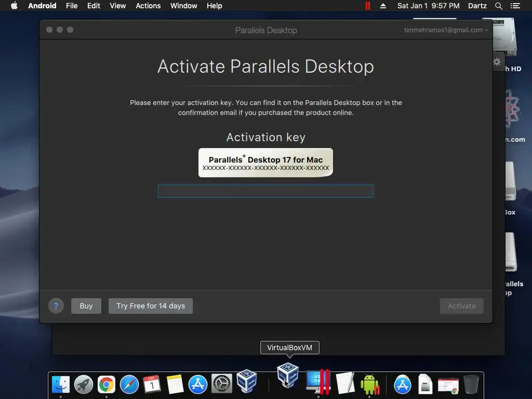Open the Dartz user menu
The width and height of the screenshot is (532, 399).
477,6
